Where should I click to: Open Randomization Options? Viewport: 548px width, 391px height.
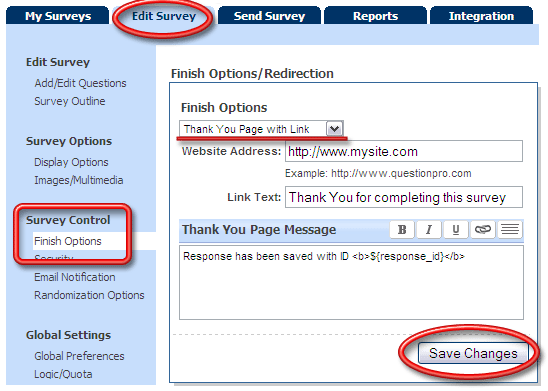point(89,295)
